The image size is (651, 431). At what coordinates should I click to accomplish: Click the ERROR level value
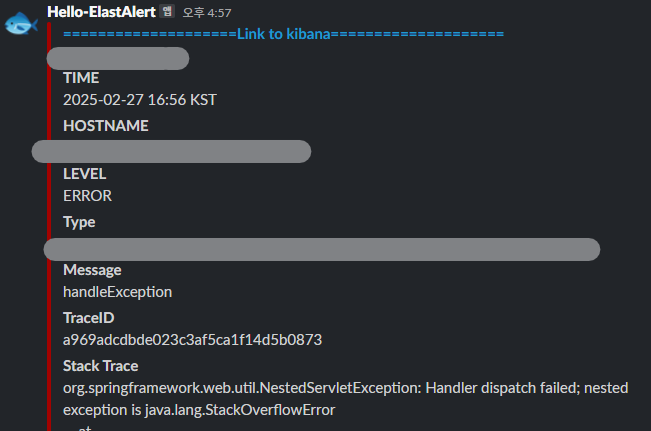click(87, 196)
